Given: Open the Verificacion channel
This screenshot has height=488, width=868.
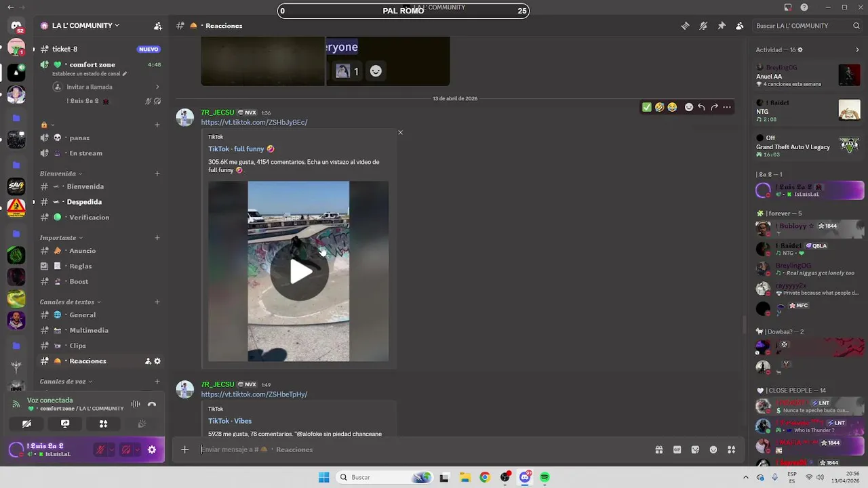Looking at the screenshot, I should [x=100, y=217].
